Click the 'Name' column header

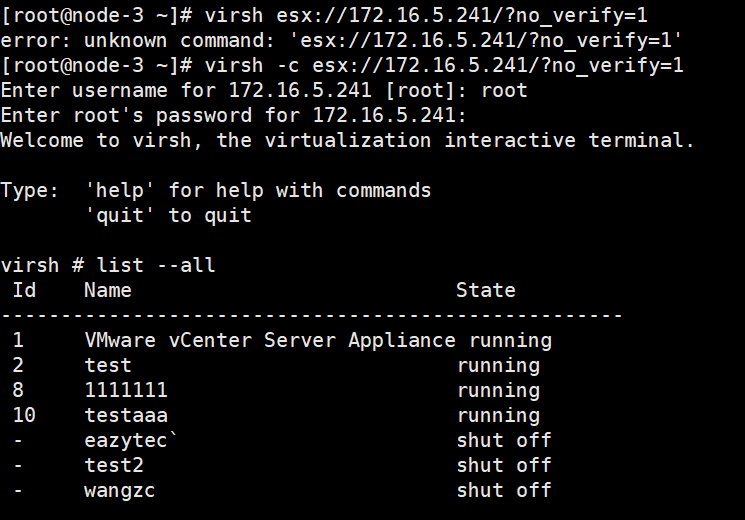coord(108,290)
